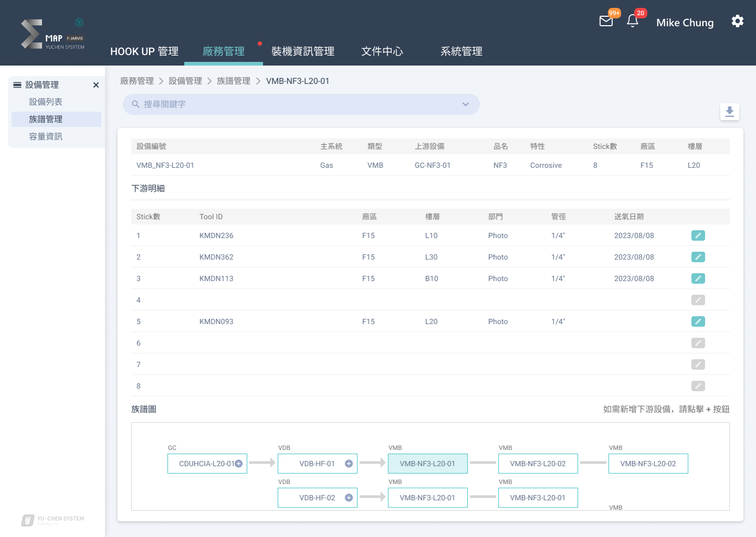Viewport: 756px width, 537px height.
Task: Open the 文件中心 tab
Action: (x=382, y=51)
